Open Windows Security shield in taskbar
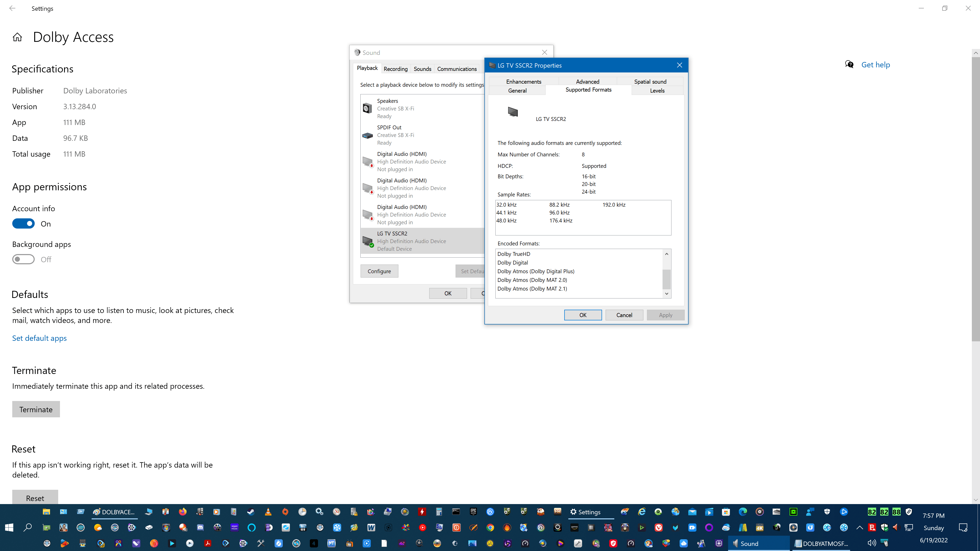Image resolution: width=980 pixels, height=551 pixels. pos(827,512)
